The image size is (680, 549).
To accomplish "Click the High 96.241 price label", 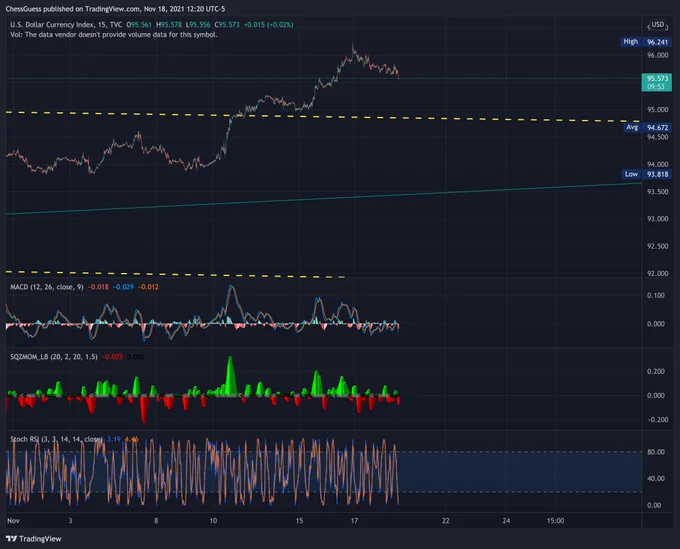I will point(645,42).
